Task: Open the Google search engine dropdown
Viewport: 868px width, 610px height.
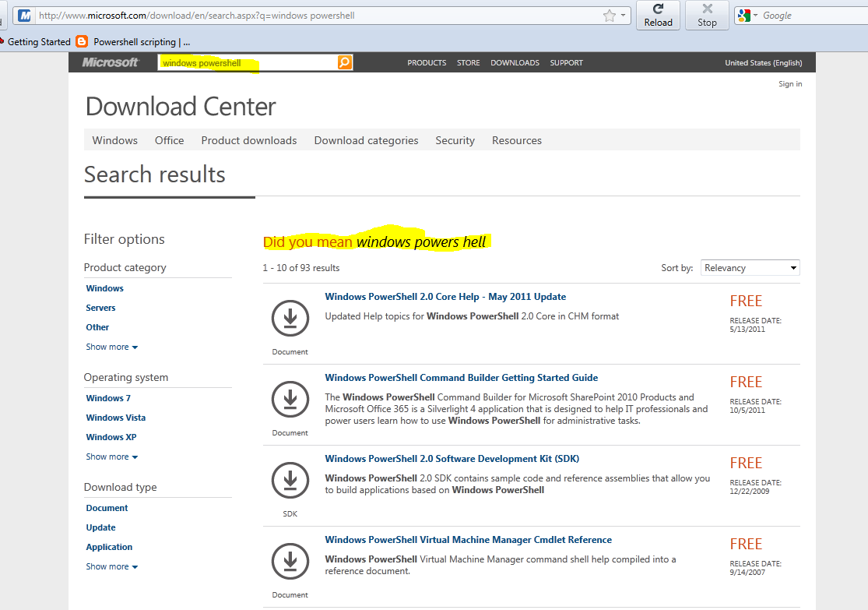Action: coord(747,16)
